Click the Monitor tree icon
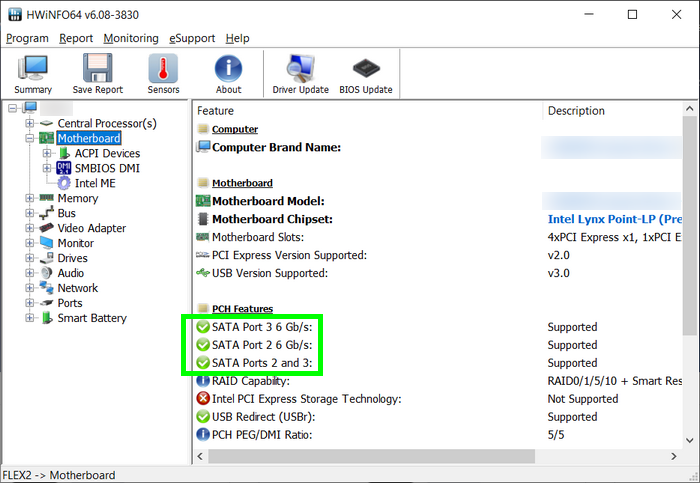The height and width of the screenshot is (483, 700). 46,243
